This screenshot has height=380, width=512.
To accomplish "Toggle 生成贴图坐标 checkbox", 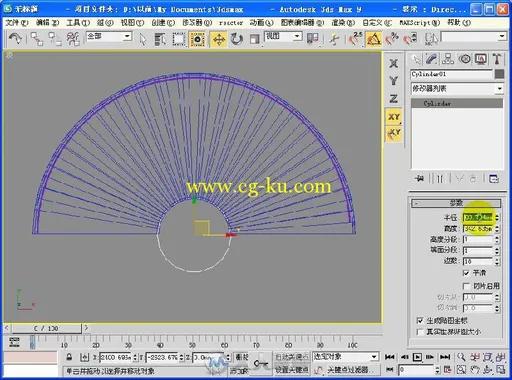I will tap(420, 321).
